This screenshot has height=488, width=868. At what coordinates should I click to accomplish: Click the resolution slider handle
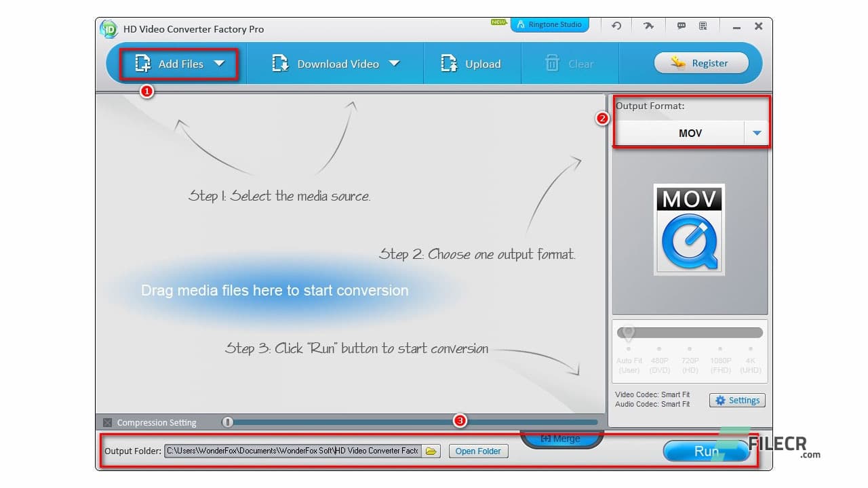(x=629, y=333)
